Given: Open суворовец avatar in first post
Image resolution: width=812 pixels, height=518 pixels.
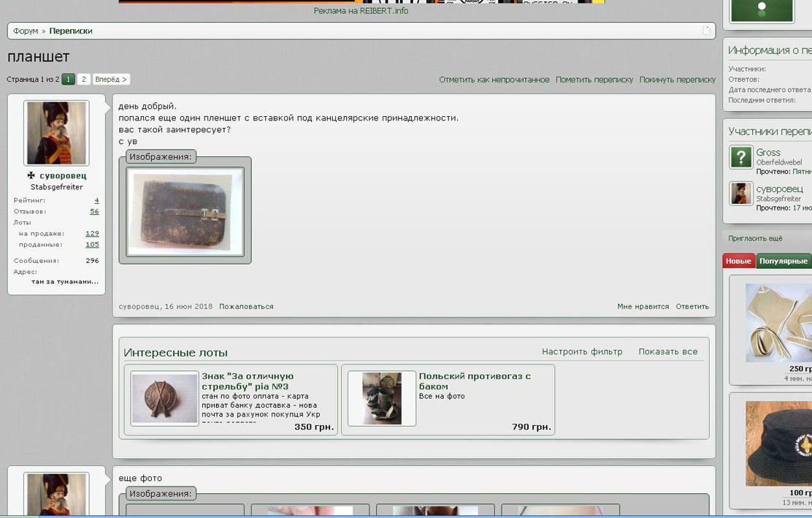Looking at the screenshot, I should pyautogui.click(x=56, y=133).
